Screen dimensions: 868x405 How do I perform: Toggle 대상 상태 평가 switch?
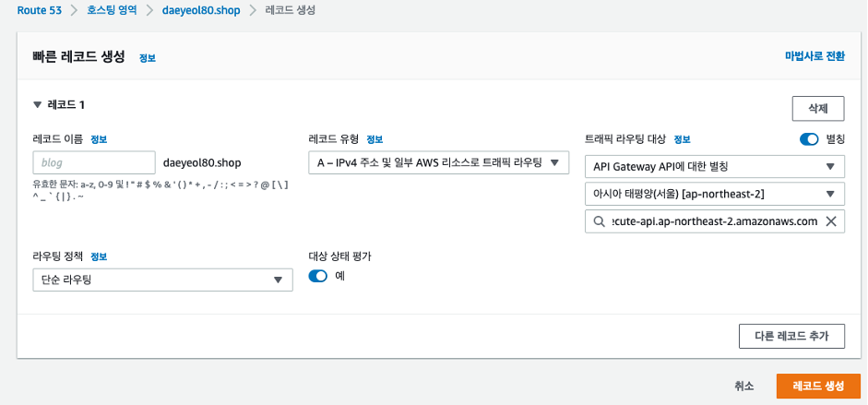click(317, 276)
